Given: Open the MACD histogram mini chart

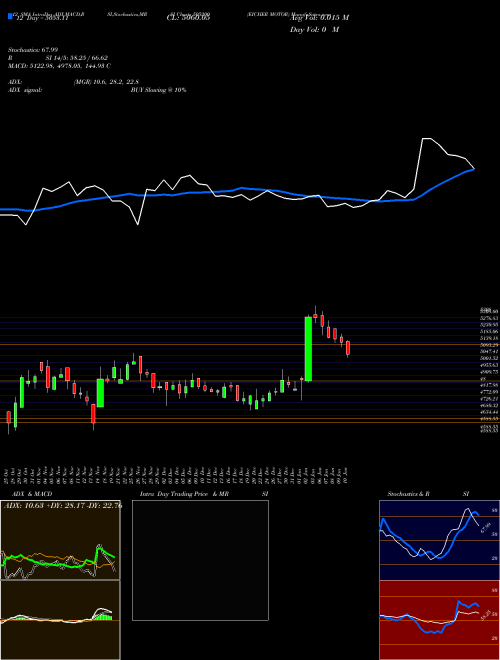Looking at the screenshot, I should (x=60, y=620).
